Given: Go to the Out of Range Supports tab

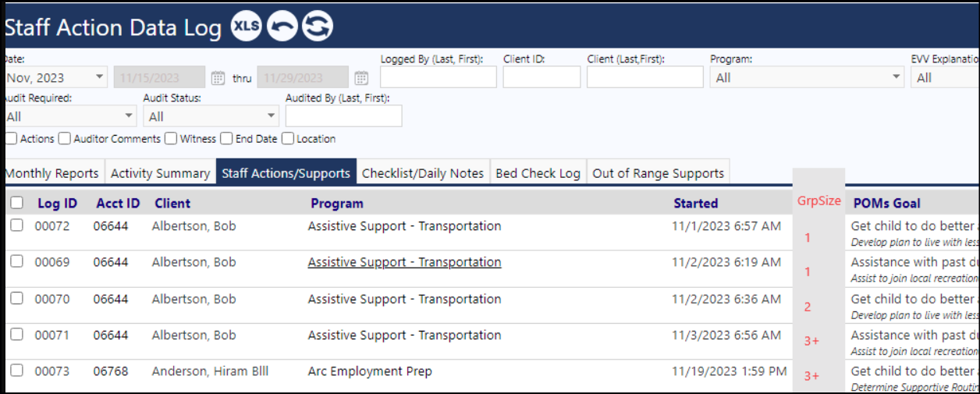Looking at the screenshot, I should coord(659,173).
